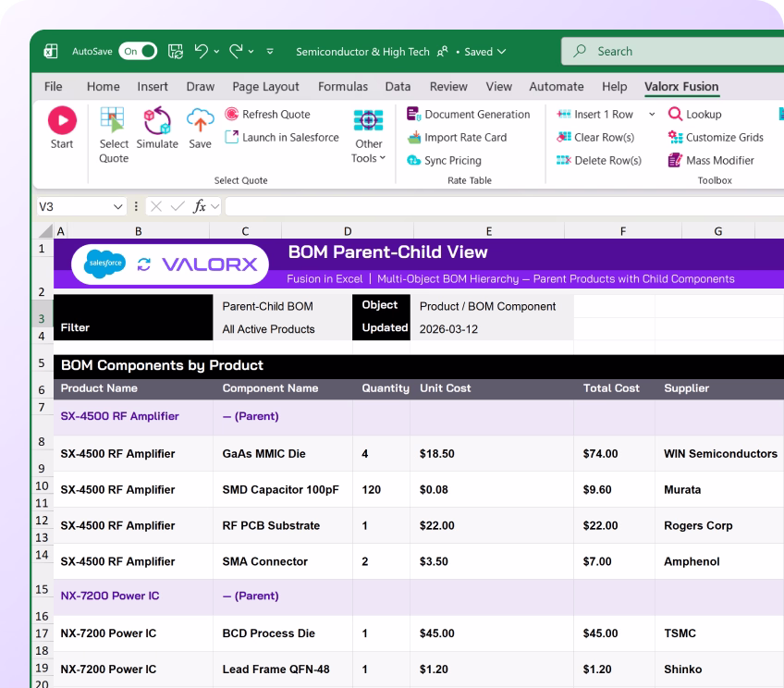Click the Undo arrow icon

pos(202,51)
